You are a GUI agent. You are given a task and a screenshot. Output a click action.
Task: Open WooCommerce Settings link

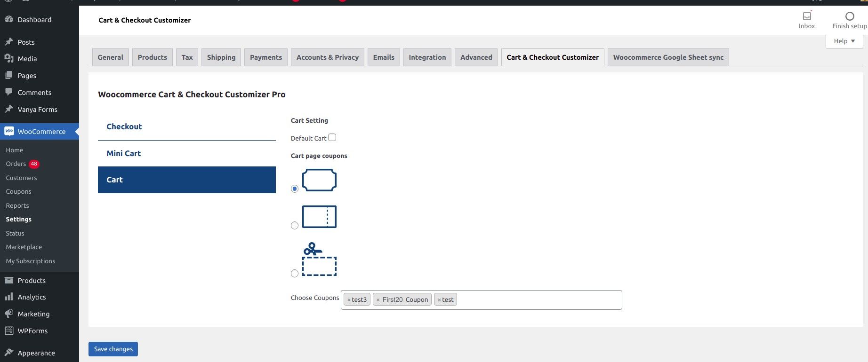point(19,219)
